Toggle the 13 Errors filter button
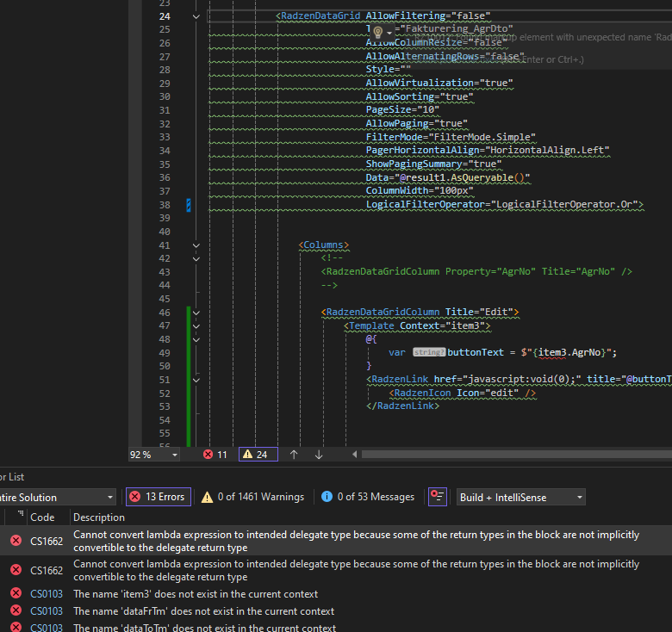 [x=159, y=497]
